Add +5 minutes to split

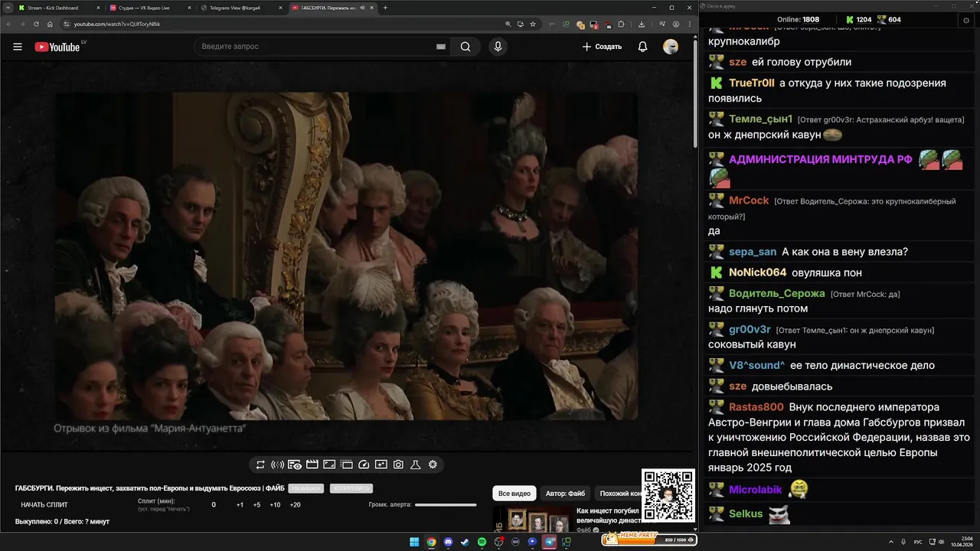click(x=256, y=505)
